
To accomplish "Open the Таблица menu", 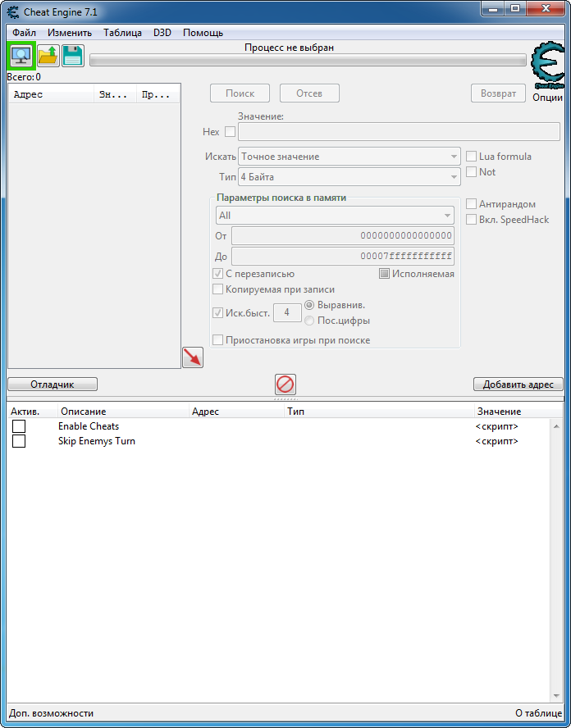I will point(123,33).
